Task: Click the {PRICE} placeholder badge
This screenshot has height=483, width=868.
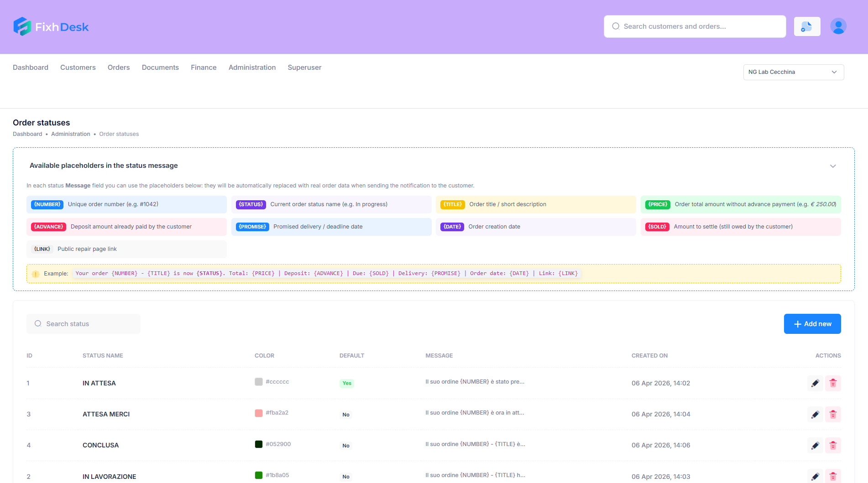Action: click(658, 204)
